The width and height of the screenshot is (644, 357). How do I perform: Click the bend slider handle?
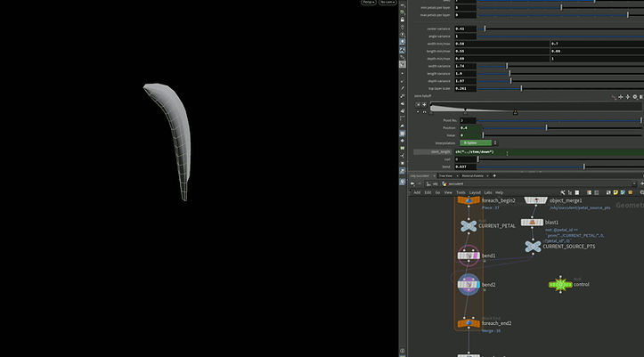click(x=584, y=166)
